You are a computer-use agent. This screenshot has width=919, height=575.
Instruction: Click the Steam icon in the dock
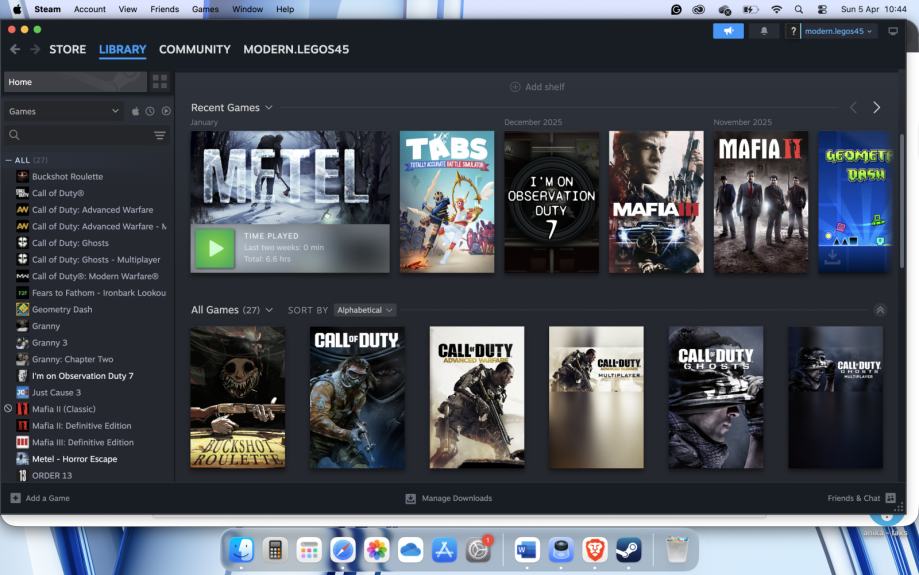click(628, 550)
